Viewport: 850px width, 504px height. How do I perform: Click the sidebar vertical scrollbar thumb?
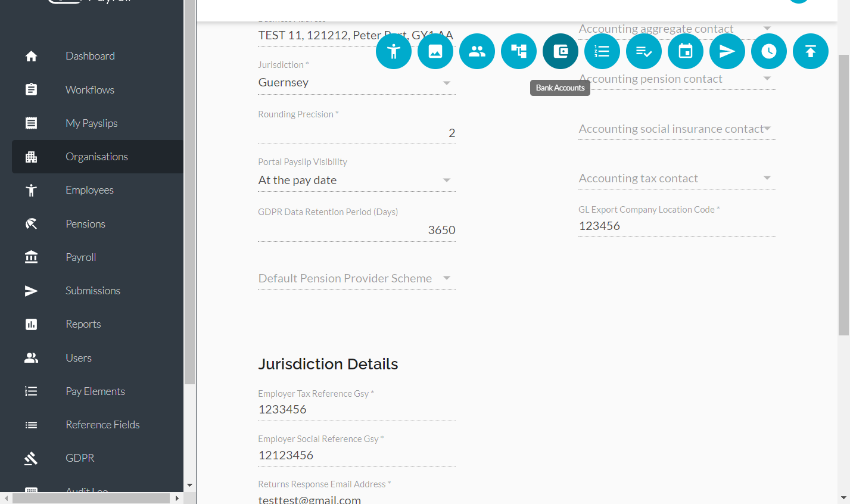click(x=189, y=192)
